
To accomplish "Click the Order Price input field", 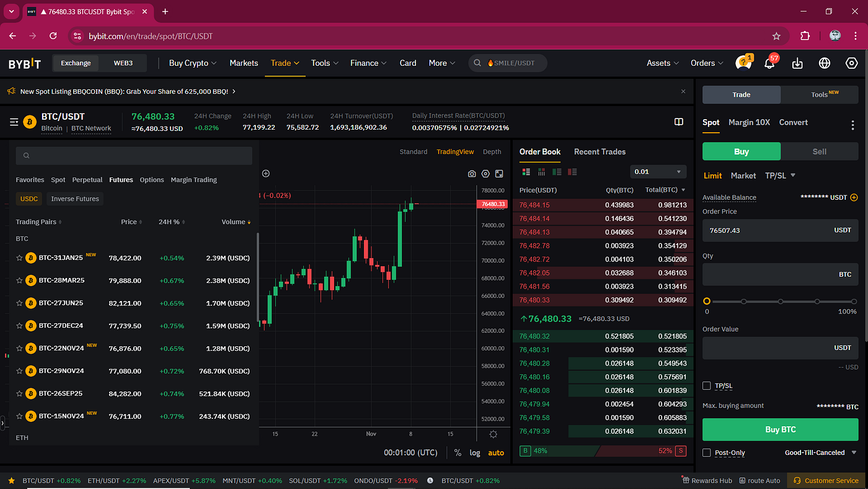I will (x=780, y=230).
